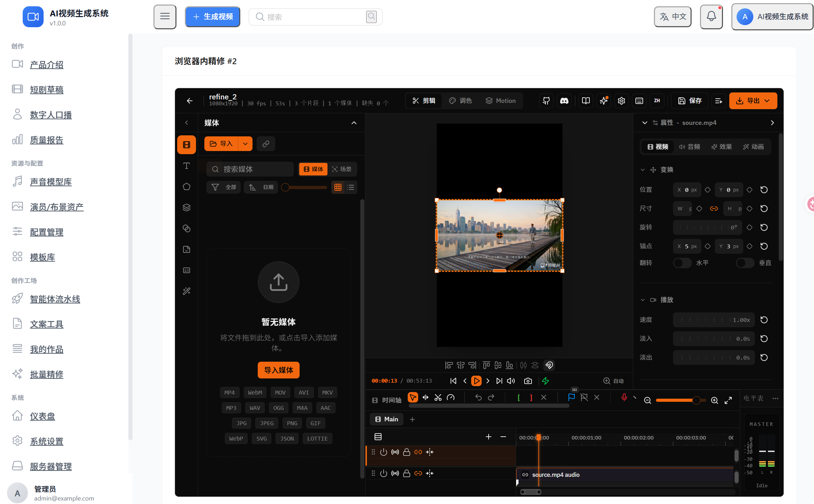
Task: Open the keyboard shortcuts icon
Action: (639, 101)
